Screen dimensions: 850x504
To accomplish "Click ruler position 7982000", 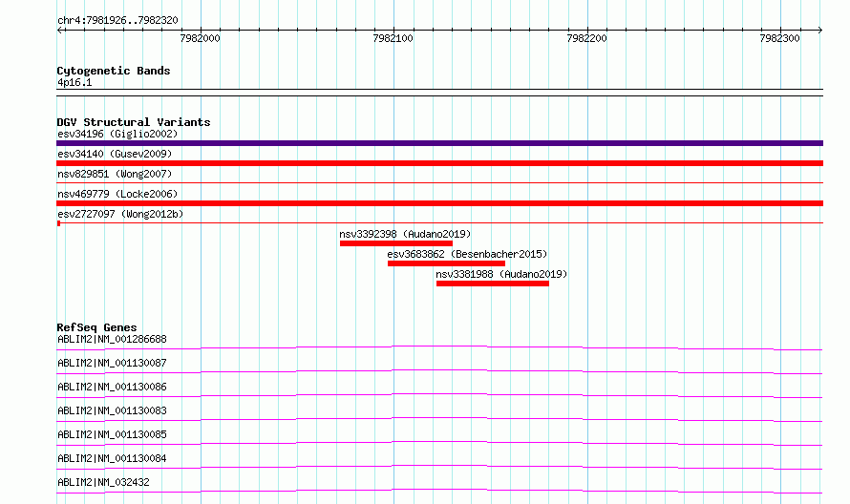I will pos(200,38).
